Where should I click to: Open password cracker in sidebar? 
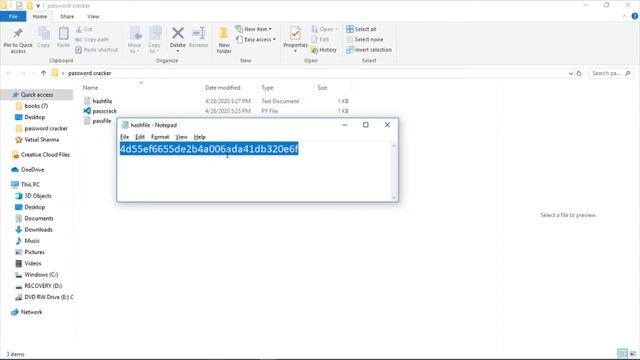tap(46, 128)
